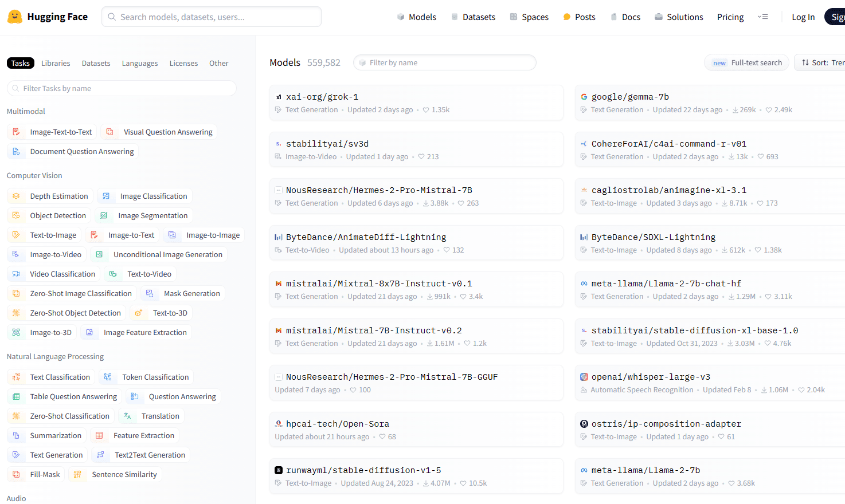
Task: Click the Translation task icon
Action: click(x=128, y=416)
